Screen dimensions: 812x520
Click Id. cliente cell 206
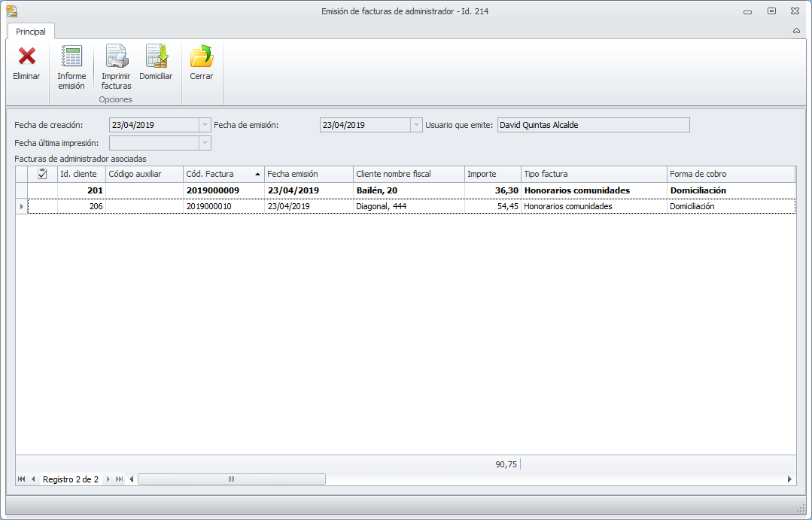coord(81,206)
